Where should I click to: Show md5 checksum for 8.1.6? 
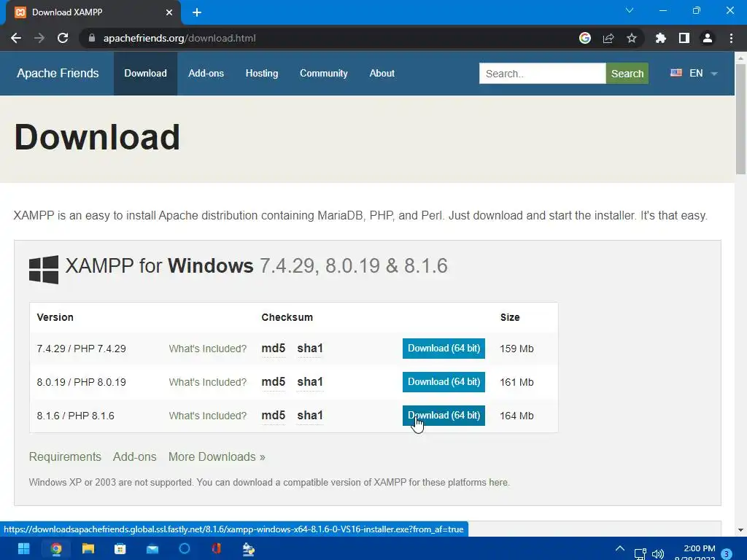[x=274, y=416]
